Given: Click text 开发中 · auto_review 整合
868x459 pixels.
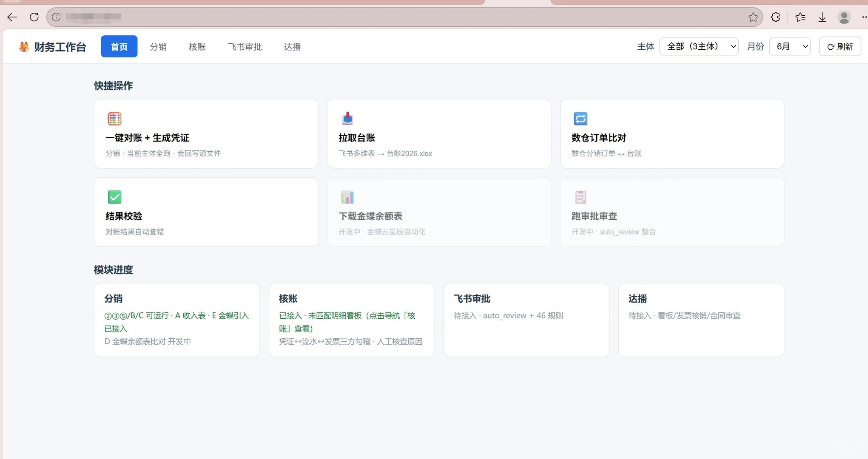Looking at the screenshot, I should pyautogui.click(x=614, y=232).
